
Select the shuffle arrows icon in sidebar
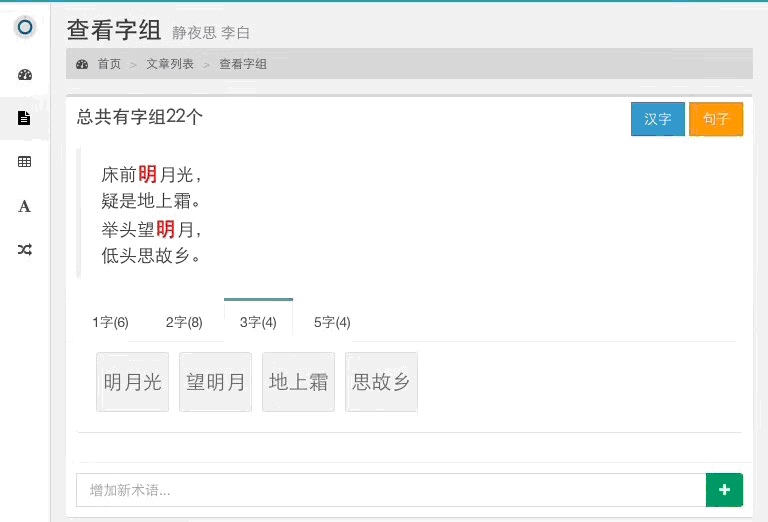pos(25,250)
